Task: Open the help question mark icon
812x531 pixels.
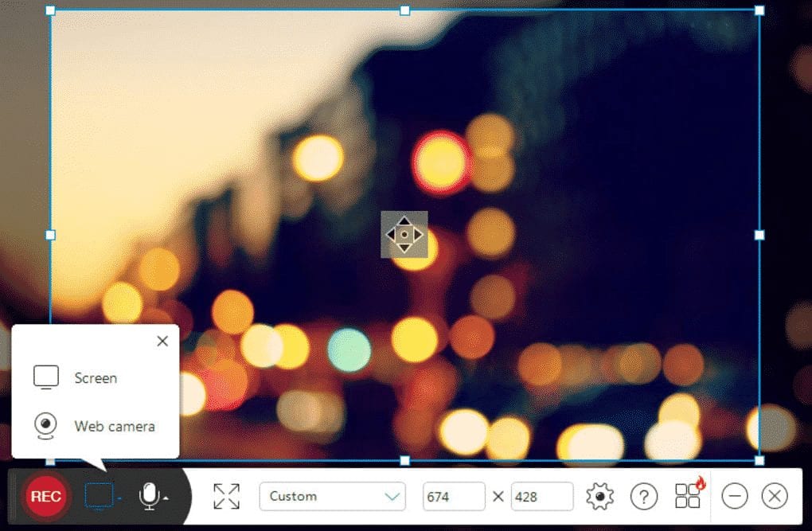Action: (644, 496)
